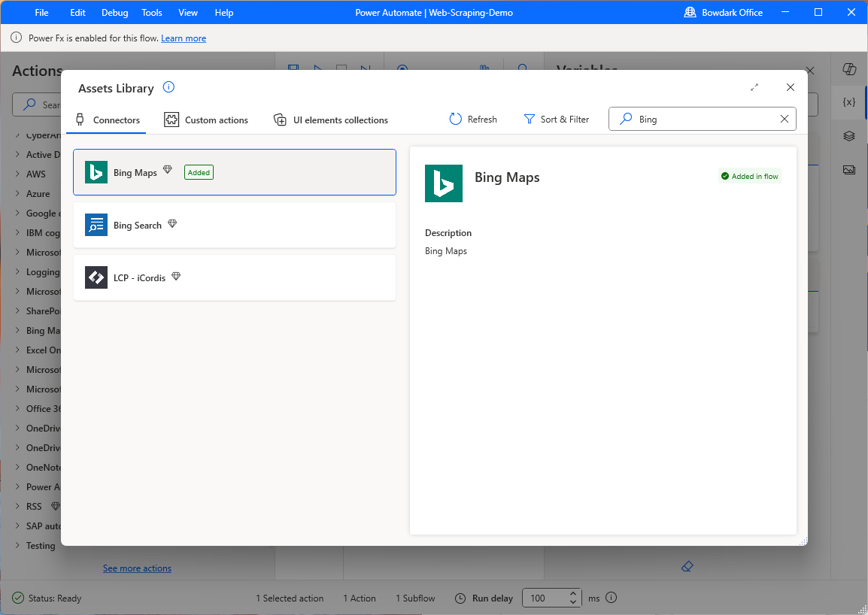
Task: Click the Run delay info icon
Action: [x=612, y=597]
